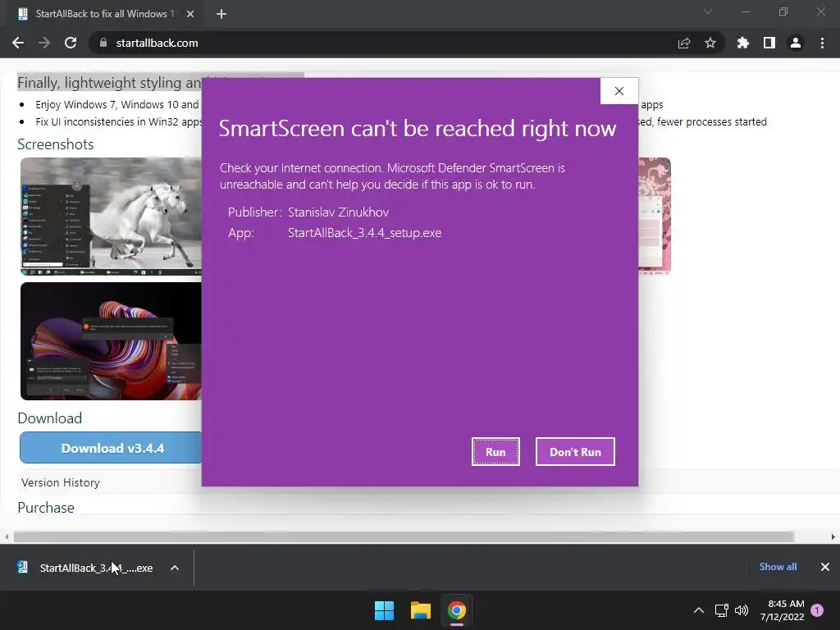Click publisher name Stanislav Zinukhov
The height and width of the screenshot is (630, 840).
tap(339, 212)
